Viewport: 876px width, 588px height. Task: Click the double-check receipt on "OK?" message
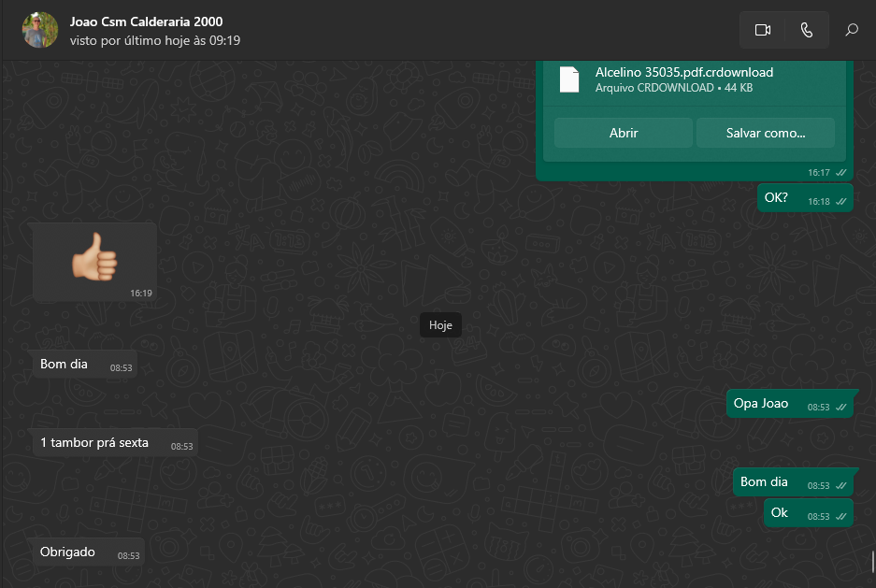click(841, 202)
